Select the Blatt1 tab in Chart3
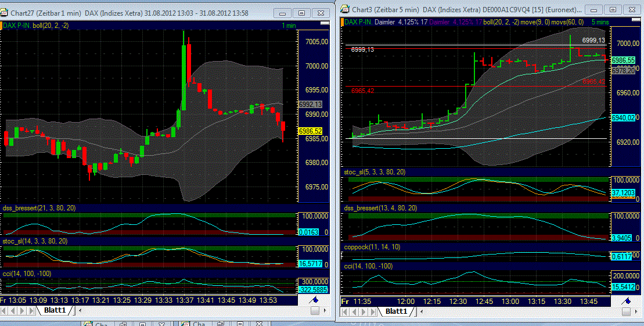Viewport: 644px width, 326px height. click(x=396, y=311)
